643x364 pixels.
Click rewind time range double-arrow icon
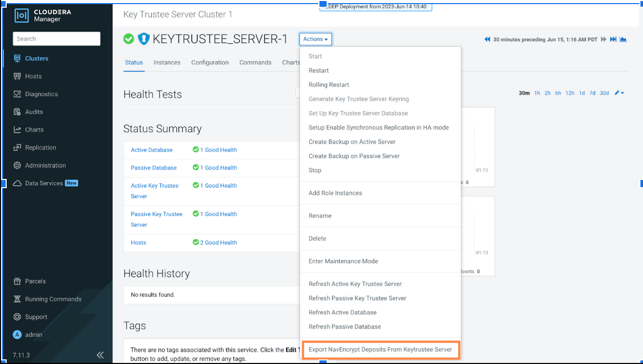(x=487, y=40)
